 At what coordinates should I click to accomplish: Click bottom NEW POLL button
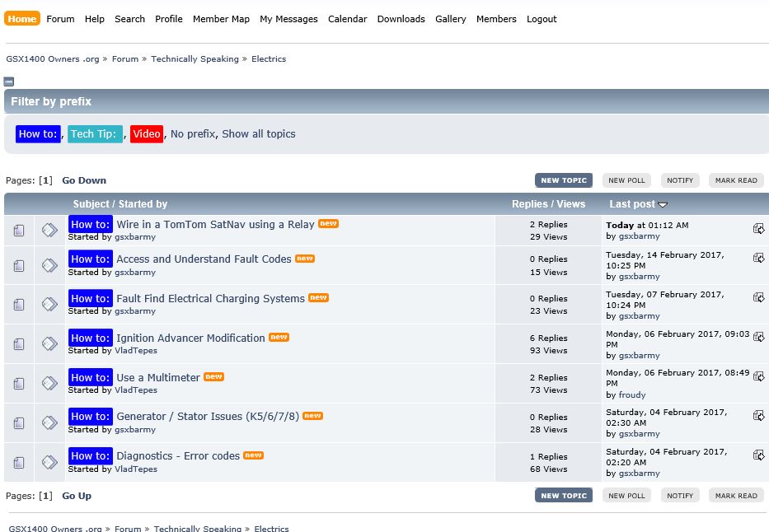click(626, 495)
